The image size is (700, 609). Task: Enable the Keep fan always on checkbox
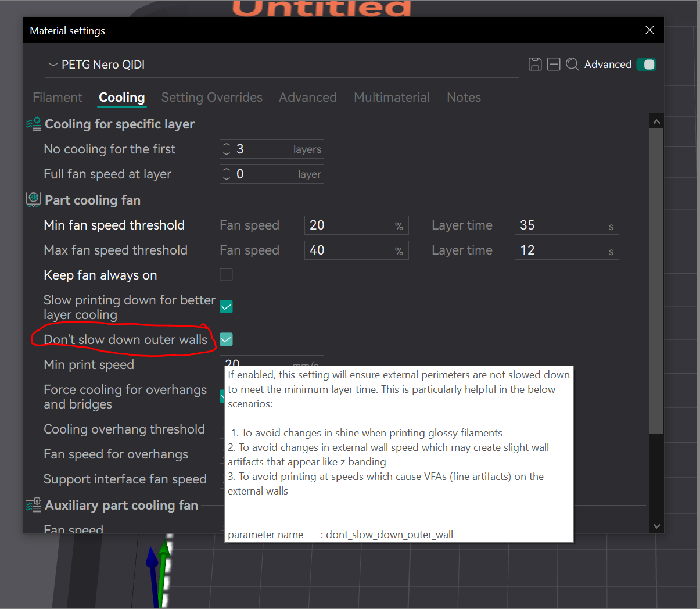(x=226, y=275)
